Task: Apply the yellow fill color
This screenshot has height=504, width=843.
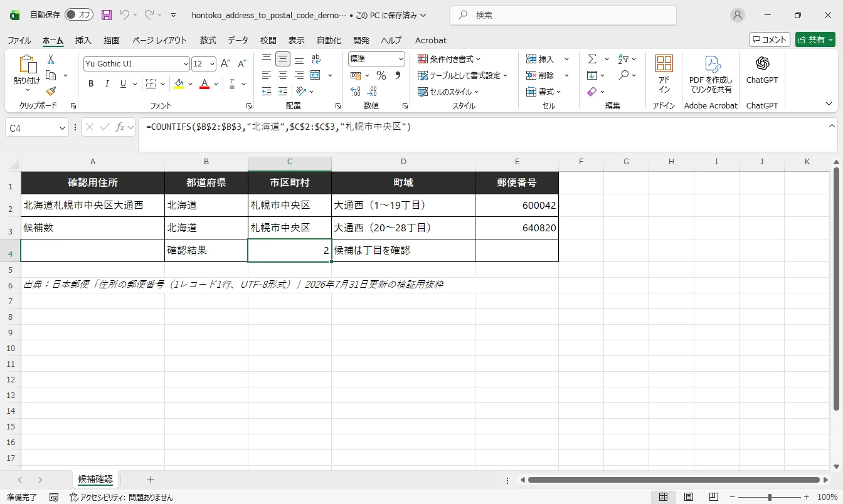Action: click(x=179, y=84)
